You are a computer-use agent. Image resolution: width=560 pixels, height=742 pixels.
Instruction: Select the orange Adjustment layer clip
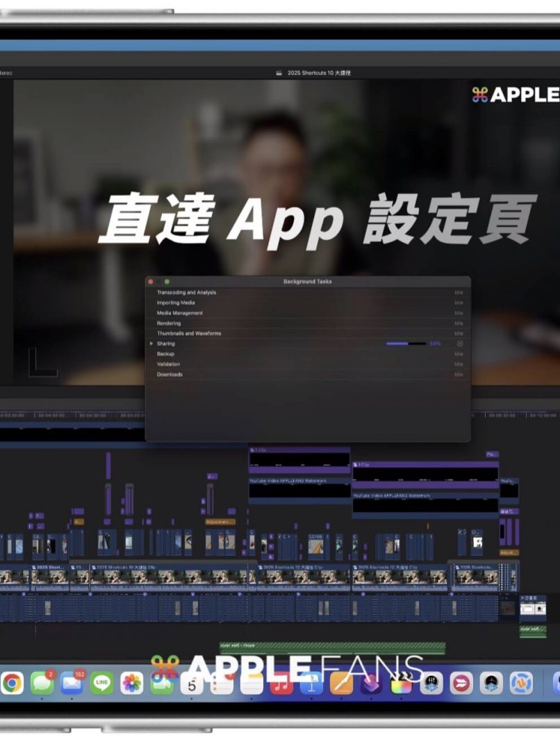pyautogui.click(x=220, y=522)
